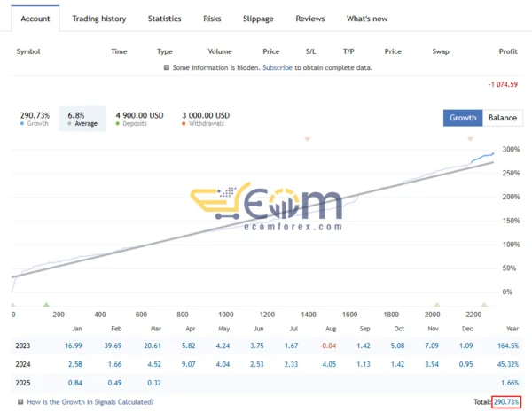This screenshot has height=412, width=532.
Task: Click the Subscribe link
Action: tap(278, 67)
